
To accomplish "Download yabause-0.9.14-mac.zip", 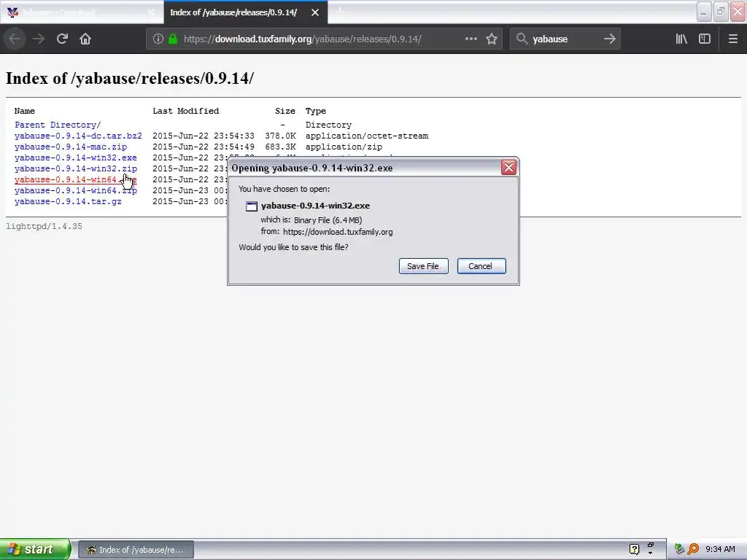I will pos(71,147).
